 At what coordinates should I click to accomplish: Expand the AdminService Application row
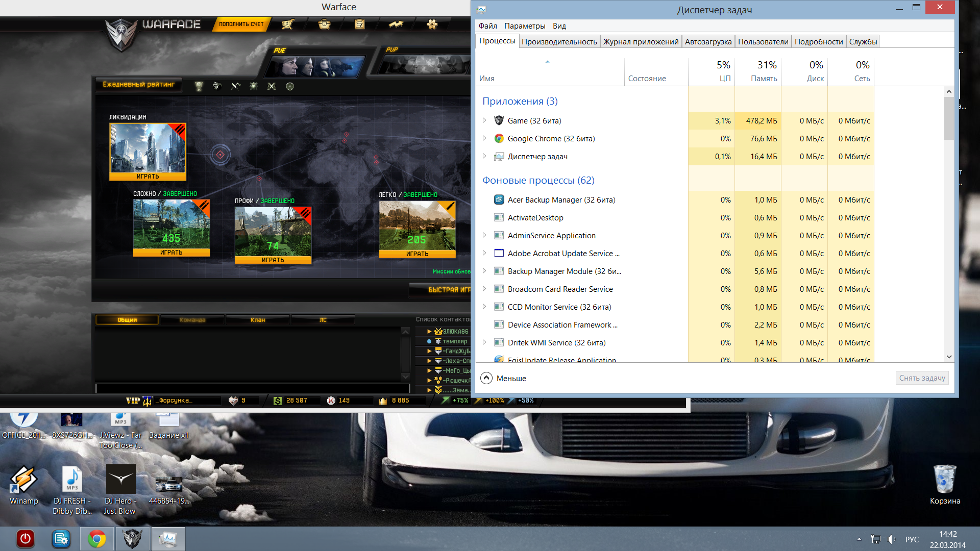[x=484, y=235]
